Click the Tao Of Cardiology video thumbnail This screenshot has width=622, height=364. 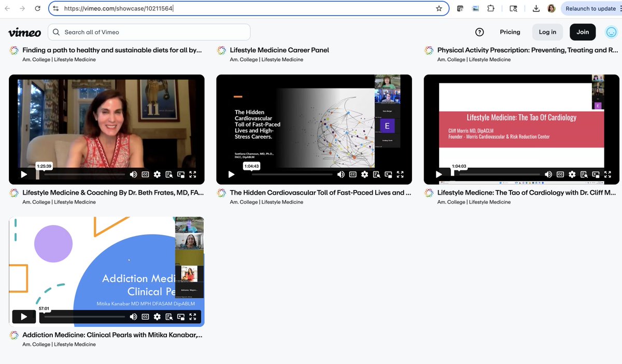pyautogui.click(x=521, y=129)
